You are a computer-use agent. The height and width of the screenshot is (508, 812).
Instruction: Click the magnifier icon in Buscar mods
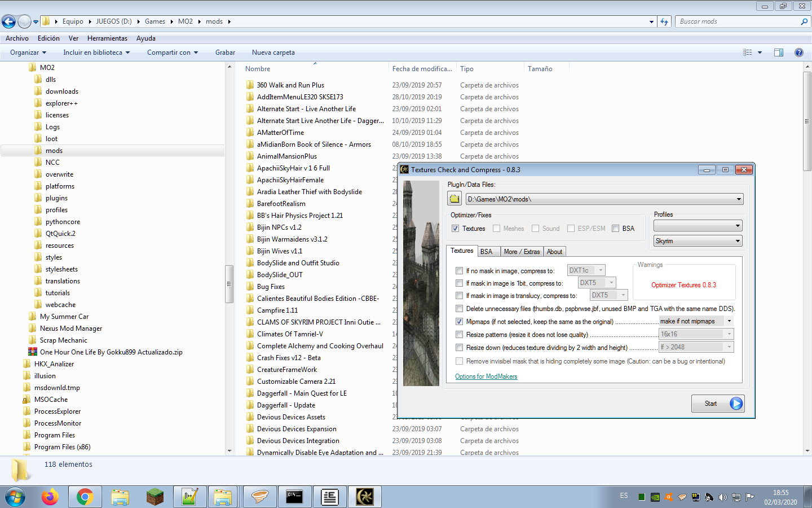(804, 21)
